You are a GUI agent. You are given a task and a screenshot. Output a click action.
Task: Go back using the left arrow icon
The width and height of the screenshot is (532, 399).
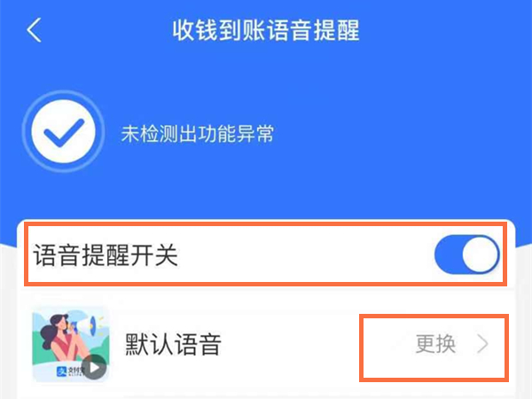[x=34, y=30]
